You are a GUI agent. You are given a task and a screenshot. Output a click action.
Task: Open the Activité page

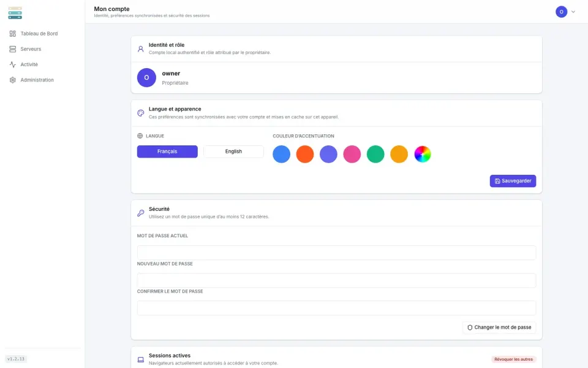[x=29, y=64]
